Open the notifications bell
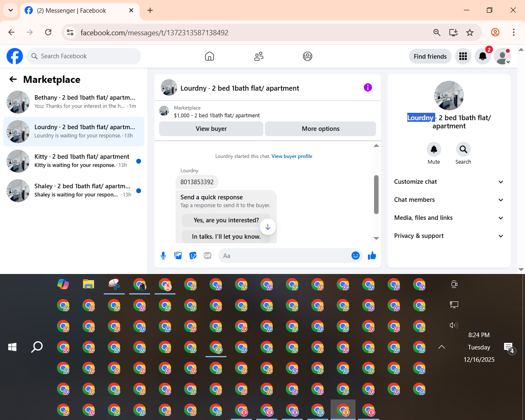Image resolution: width=525 pixels, height=420 pixels. pyautogui.click(x=483, y=56)
